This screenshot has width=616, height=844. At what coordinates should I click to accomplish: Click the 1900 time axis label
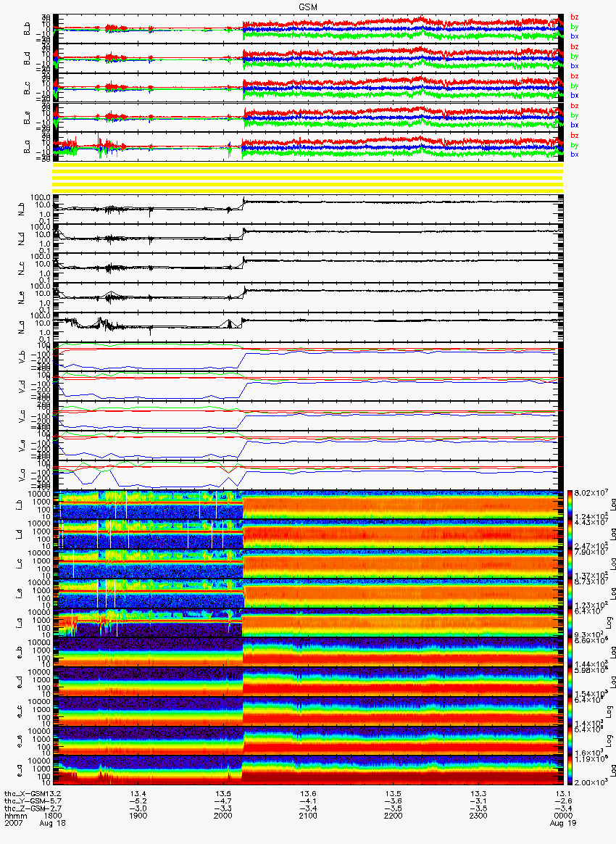pos(138,816)
